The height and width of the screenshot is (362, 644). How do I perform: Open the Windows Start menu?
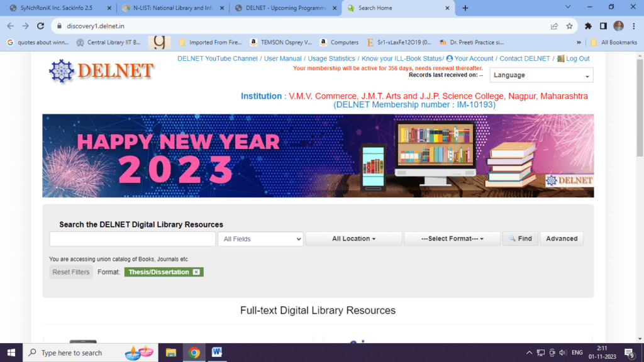pos(11,353)
